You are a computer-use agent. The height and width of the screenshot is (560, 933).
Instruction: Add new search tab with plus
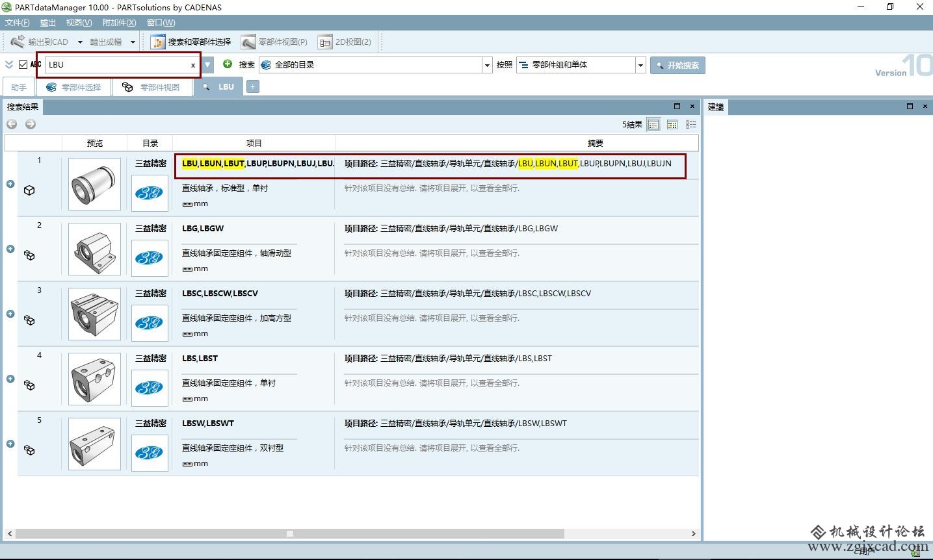coord(252,86)
